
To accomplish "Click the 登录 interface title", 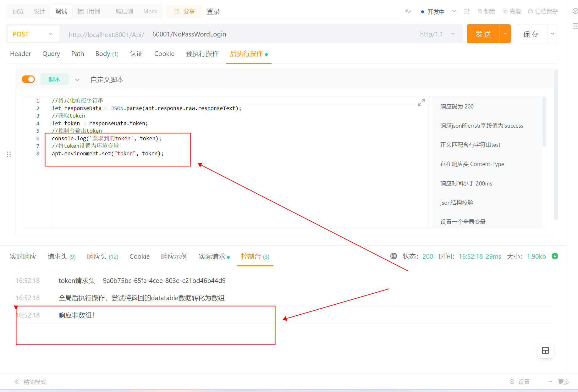I will click(213, 11).
